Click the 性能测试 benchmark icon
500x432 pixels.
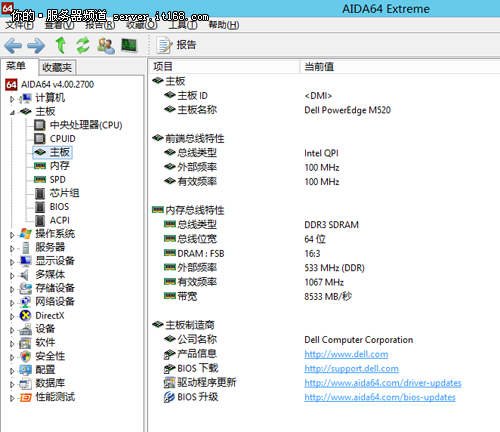click(26, 397)
